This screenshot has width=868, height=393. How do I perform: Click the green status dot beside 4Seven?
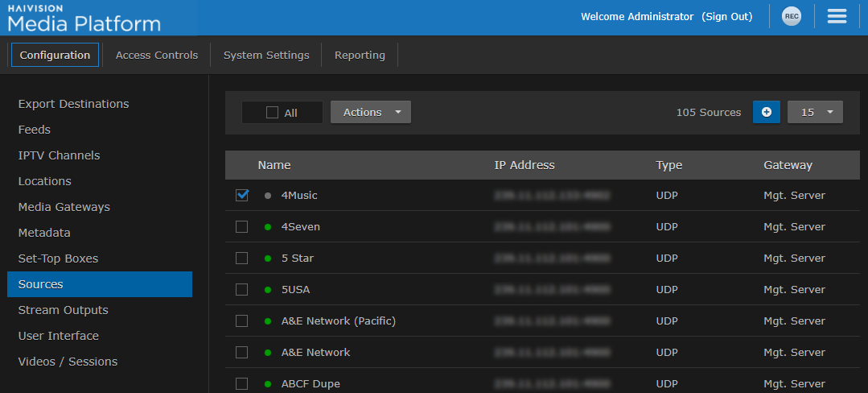[x=268, y=227]
